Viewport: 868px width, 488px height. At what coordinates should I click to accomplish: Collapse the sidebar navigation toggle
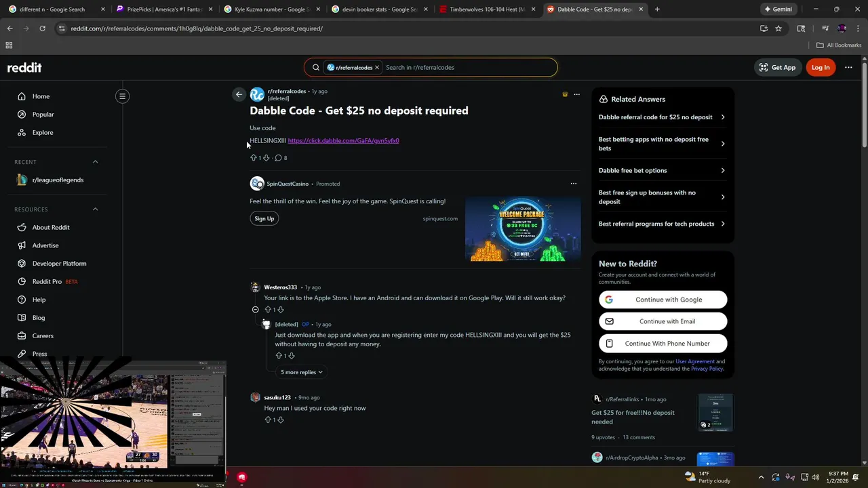[123, 96]
